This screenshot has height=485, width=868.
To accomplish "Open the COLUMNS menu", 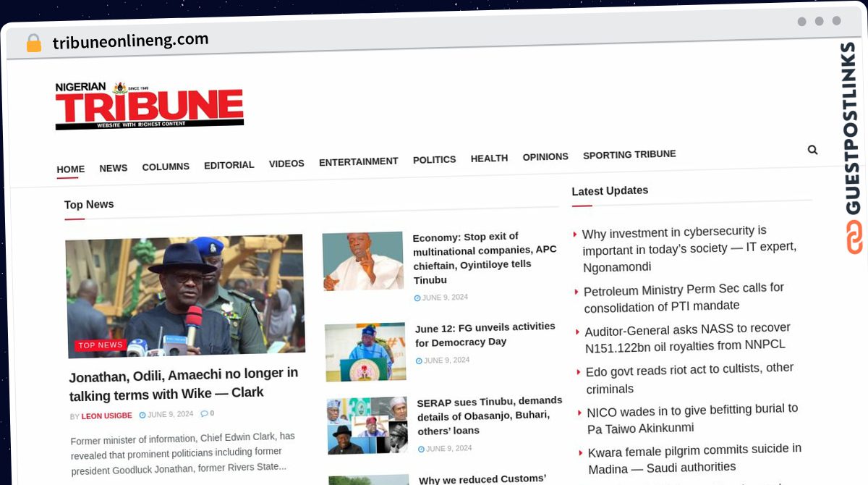I will pos(166,166).
